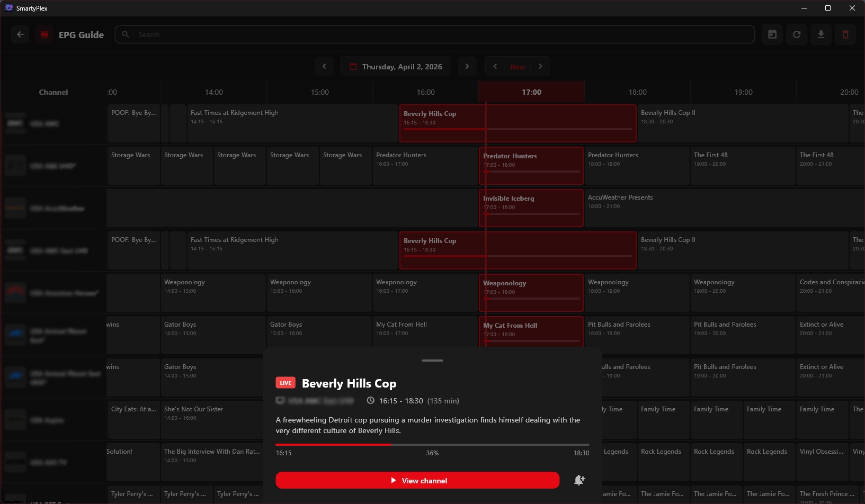Viewport: 865px width, 504px height.
Task: Open AccuWeather Presents 18:00 - 21:00
Action: pos(725,208)
